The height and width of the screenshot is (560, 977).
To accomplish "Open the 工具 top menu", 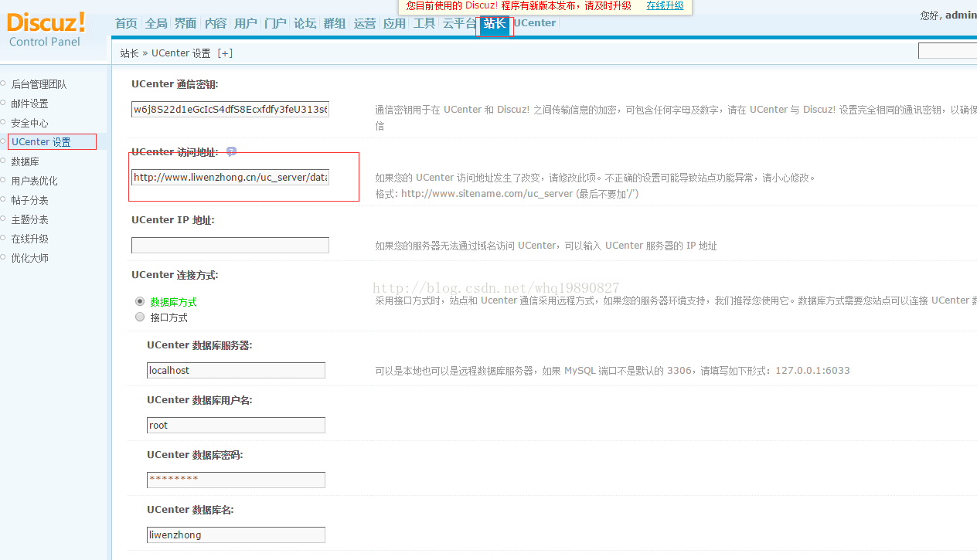I will tap(424, 23).
